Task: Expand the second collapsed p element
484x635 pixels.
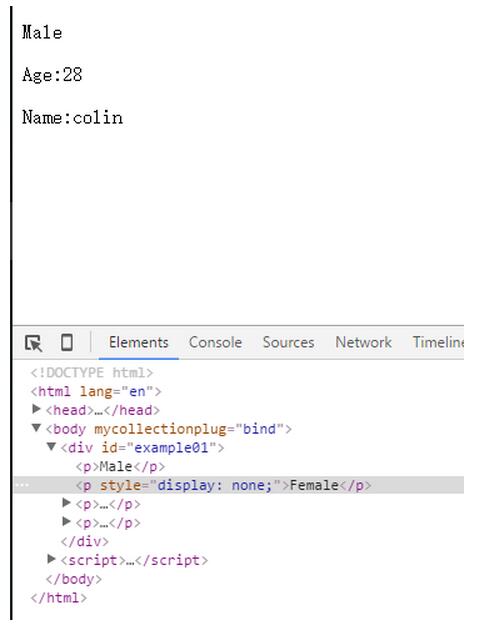Action: click(66, 522)
